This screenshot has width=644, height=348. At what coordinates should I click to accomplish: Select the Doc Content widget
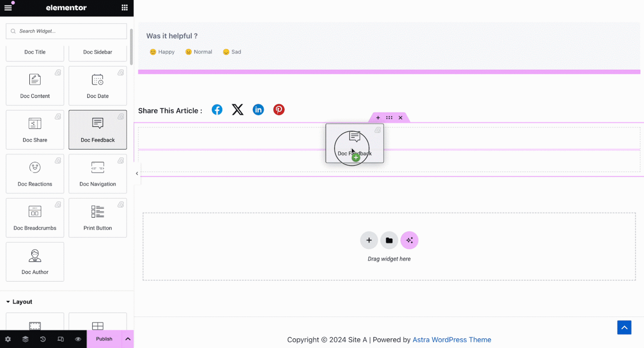(x=35, y=86)
